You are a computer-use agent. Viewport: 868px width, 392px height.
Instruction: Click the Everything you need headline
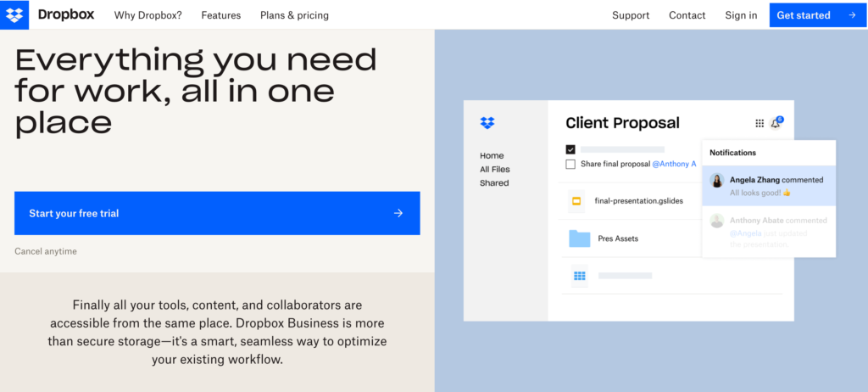coord(196,91)
